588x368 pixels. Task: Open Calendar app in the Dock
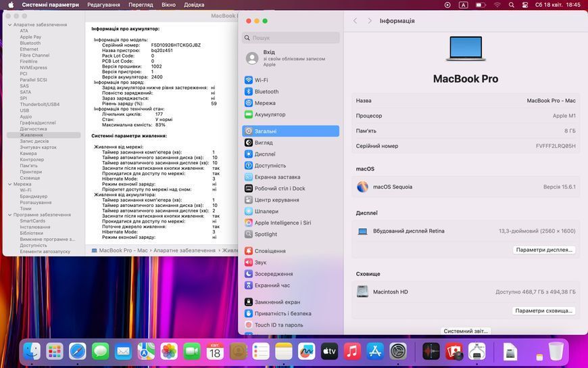coord(215,352)
